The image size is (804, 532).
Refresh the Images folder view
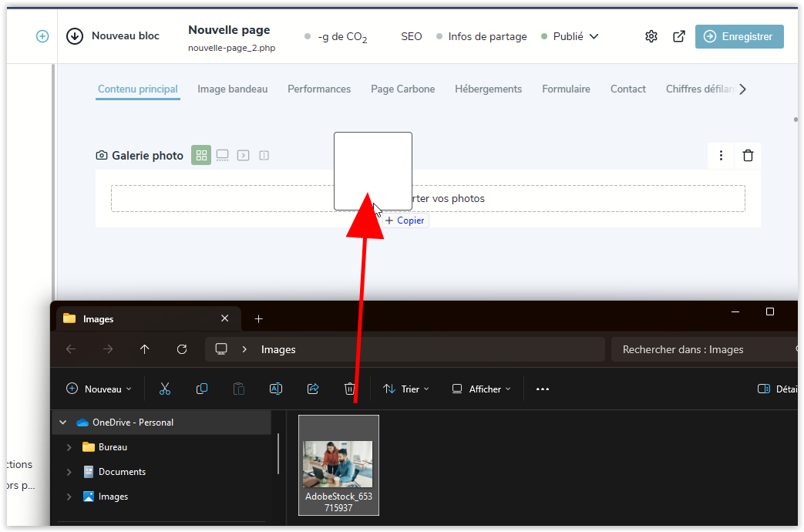(x=182, y=349)
